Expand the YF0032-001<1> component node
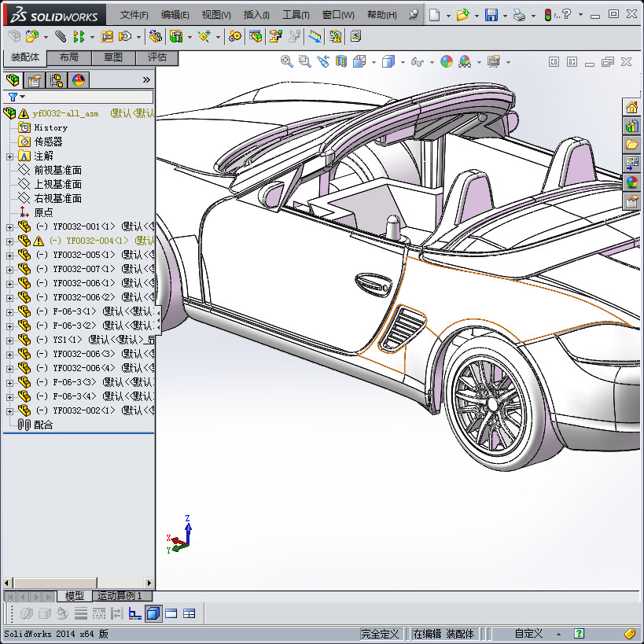Screen dimensions: 644x644 tap(9, 227)
